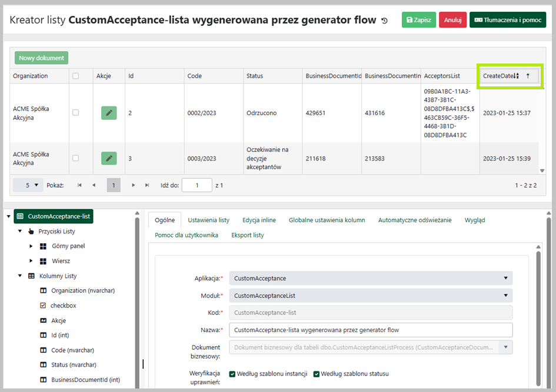This screenshot has width=556, height=392.
Task: Click the 'Nazwa' text input field
Action: [371, 330]
